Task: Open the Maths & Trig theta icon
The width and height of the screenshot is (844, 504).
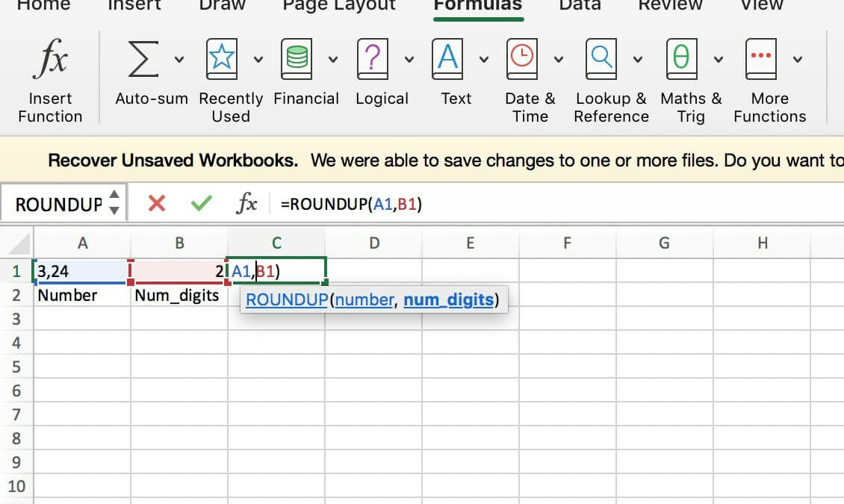Action: coord(680,57)
